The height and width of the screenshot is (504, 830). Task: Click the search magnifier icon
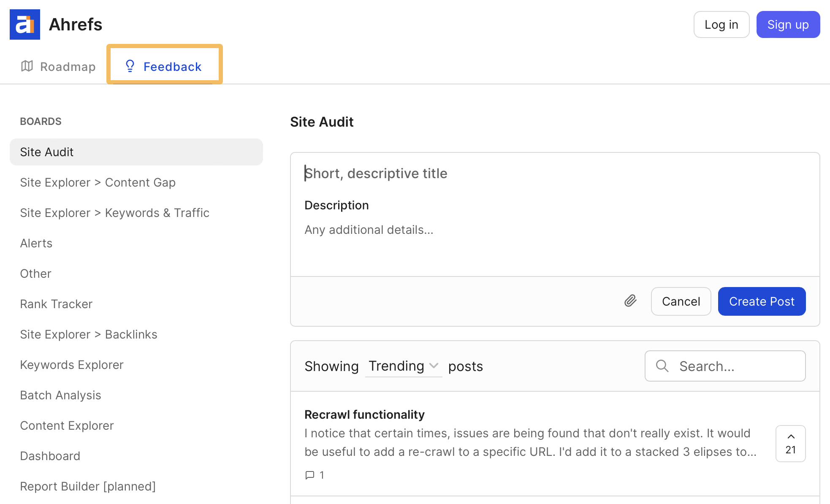pyautogui.click(x=662, y=366)
